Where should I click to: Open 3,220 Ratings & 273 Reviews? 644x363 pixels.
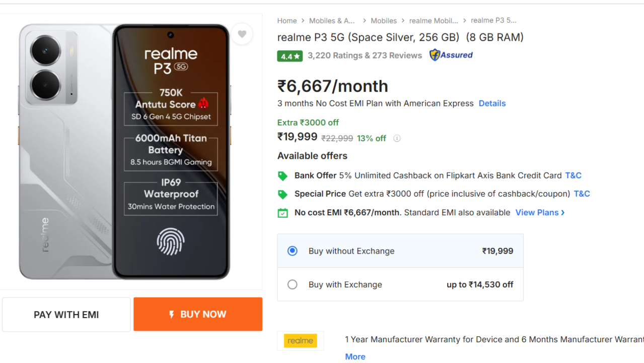[365, 55]
